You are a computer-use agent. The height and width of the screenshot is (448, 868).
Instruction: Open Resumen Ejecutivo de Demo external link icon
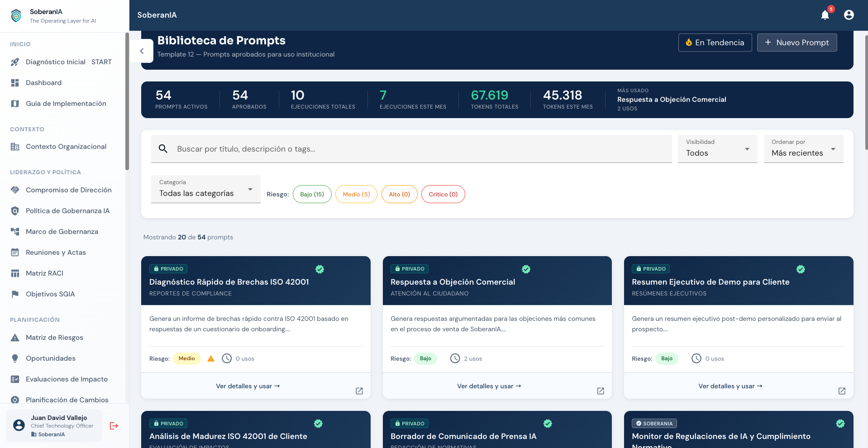842,391
